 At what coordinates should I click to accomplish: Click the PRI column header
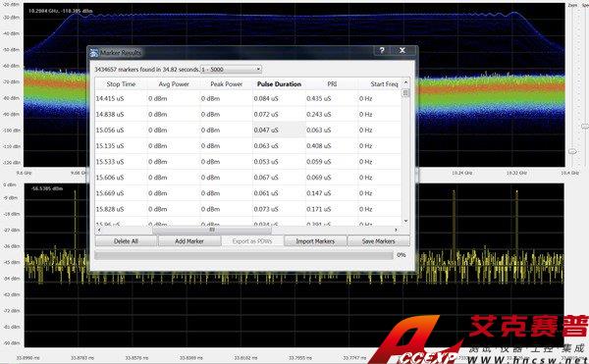[x=332, y=84]
